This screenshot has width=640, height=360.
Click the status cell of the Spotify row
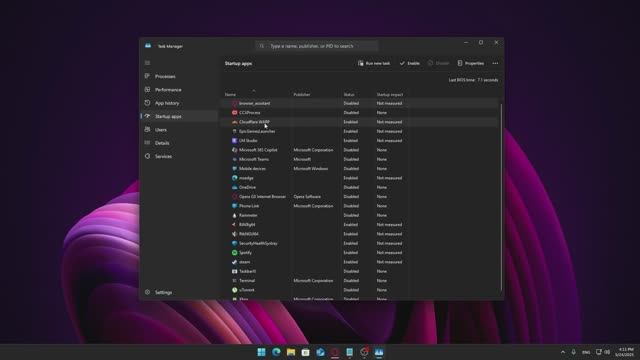pos(350,253)
